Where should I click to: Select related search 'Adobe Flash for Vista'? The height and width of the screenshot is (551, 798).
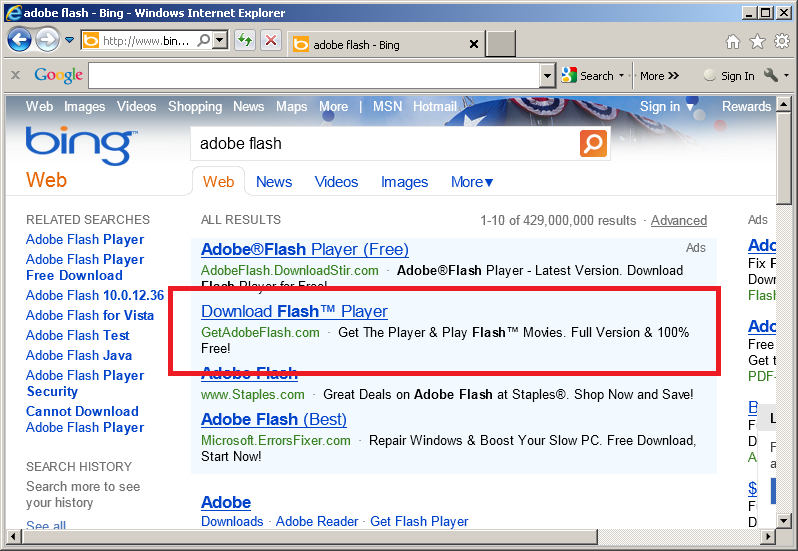pos(90,315)
